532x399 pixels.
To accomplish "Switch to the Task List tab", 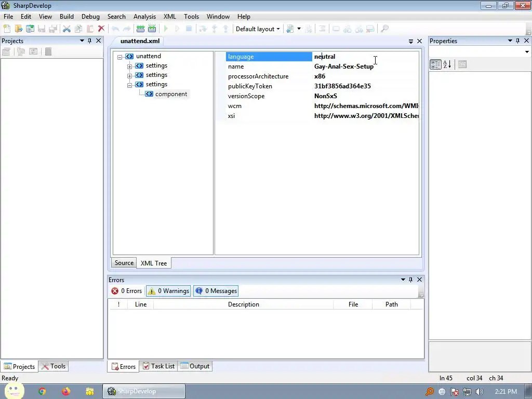I will [x=158, y=366].
